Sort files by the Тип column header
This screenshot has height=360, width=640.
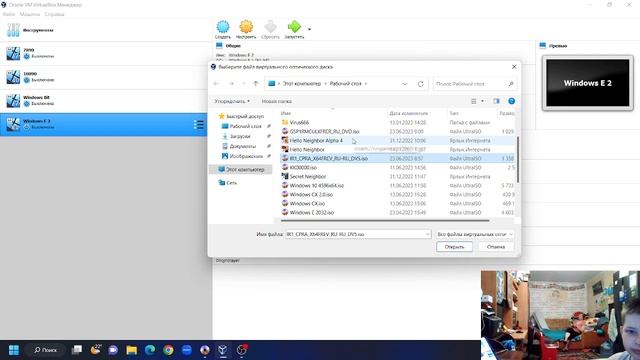pyautogui.click(x=454, y=113)
